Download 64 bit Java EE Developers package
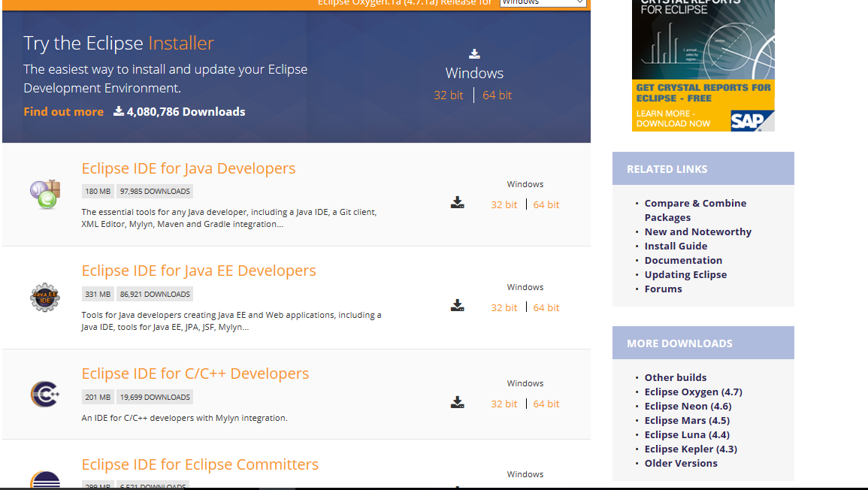This screenshot has height=490, width=868. [x=546, y=308]
